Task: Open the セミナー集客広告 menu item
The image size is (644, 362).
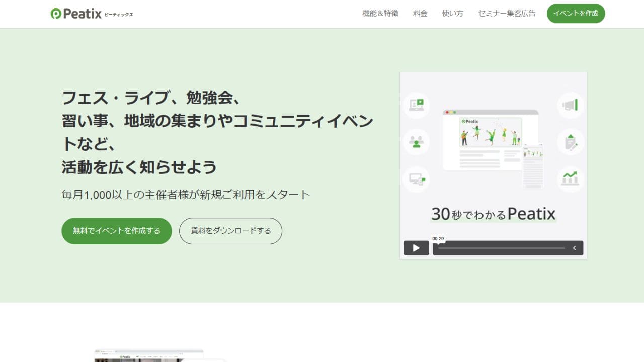Action: click(506, 14)
